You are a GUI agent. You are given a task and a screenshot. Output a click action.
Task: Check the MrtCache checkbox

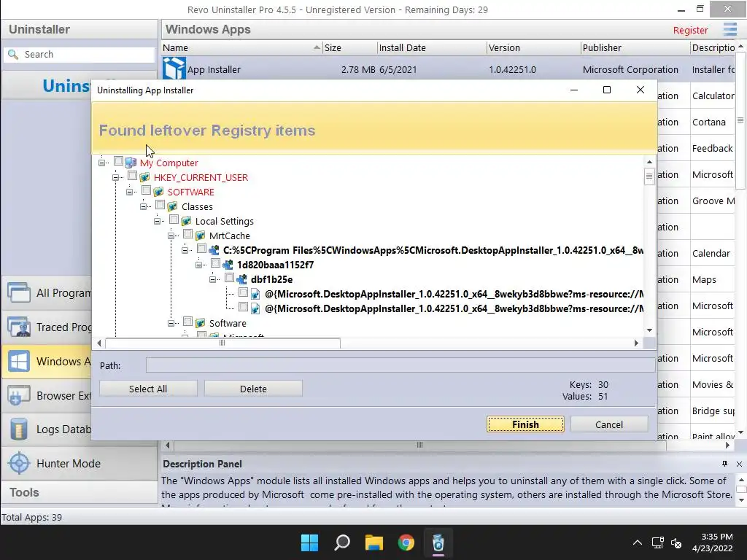coord(187,234)
